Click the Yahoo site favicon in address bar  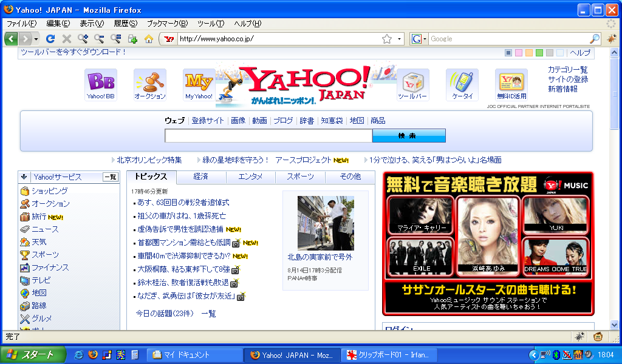169,39
